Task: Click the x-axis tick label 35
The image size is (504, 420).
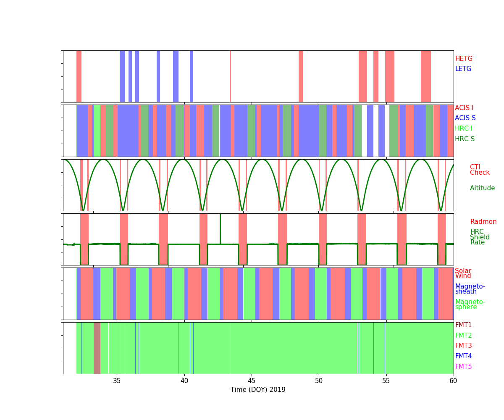Action: tap(117, 381)
